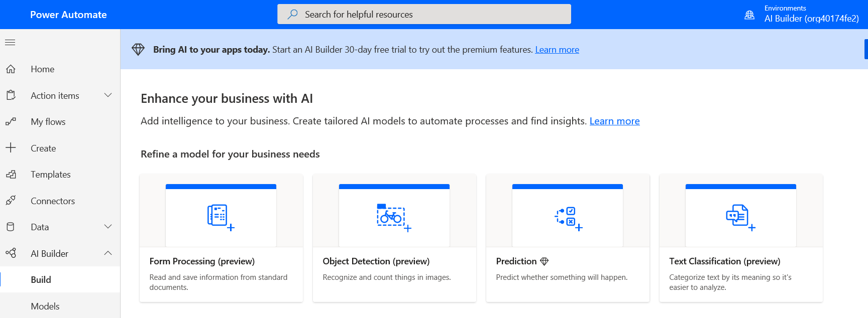The image size is (868, 318).
Task: Toggle the hamburger navigation menu
Action: click(x=10, y=43)
